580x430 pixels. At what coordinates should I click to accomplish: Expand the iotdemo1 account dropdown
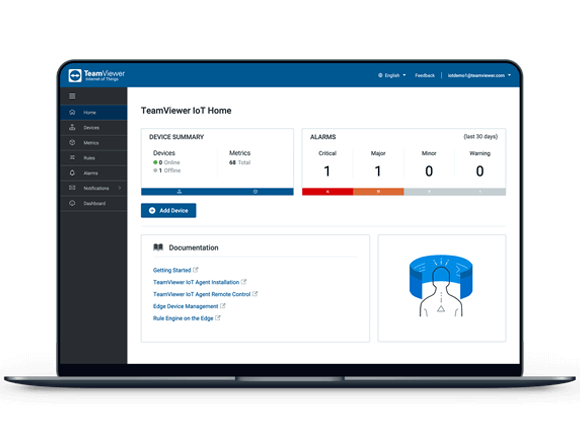pyautogui.click(x=479, y=75)
